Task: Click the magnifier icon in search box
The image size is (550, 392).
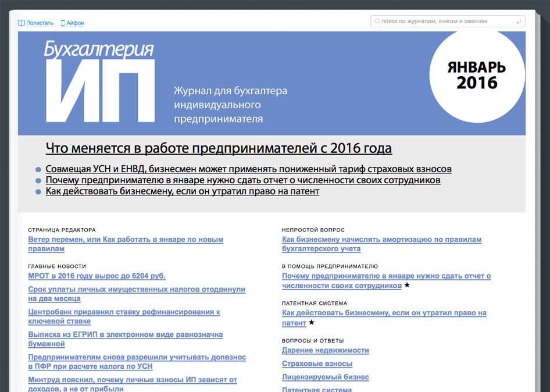Action: 377,22
